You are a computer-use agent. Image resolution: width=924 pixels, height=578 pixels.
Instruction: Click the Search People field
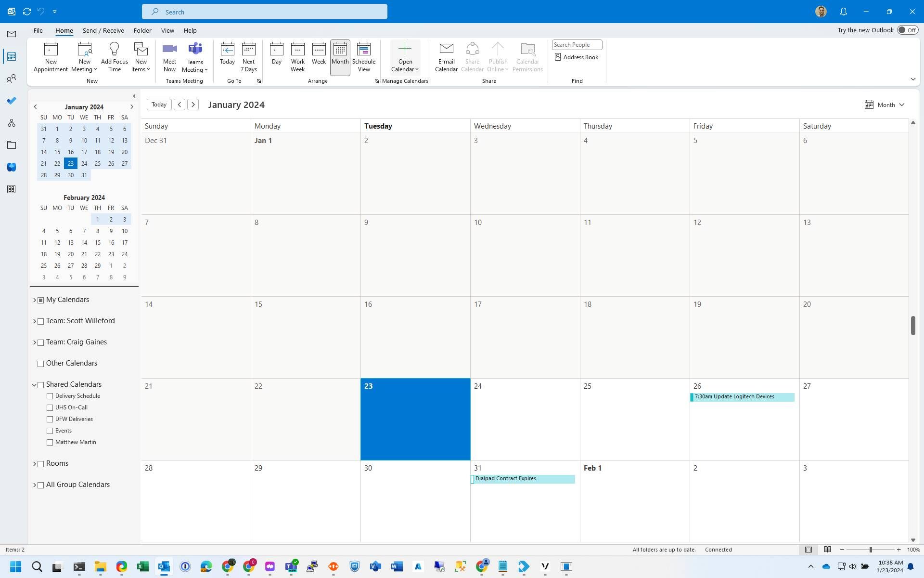[x=576, y=44]
